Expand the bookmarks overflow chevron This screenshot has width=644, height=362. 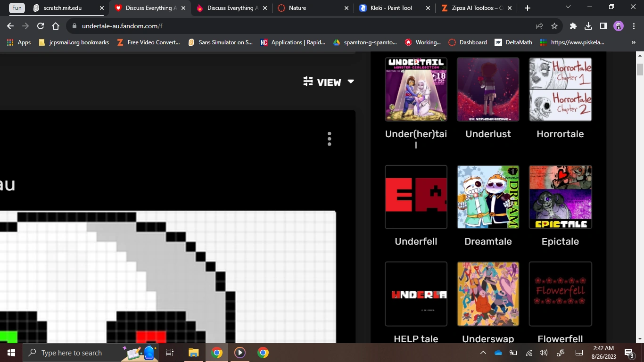coord(634,42)
